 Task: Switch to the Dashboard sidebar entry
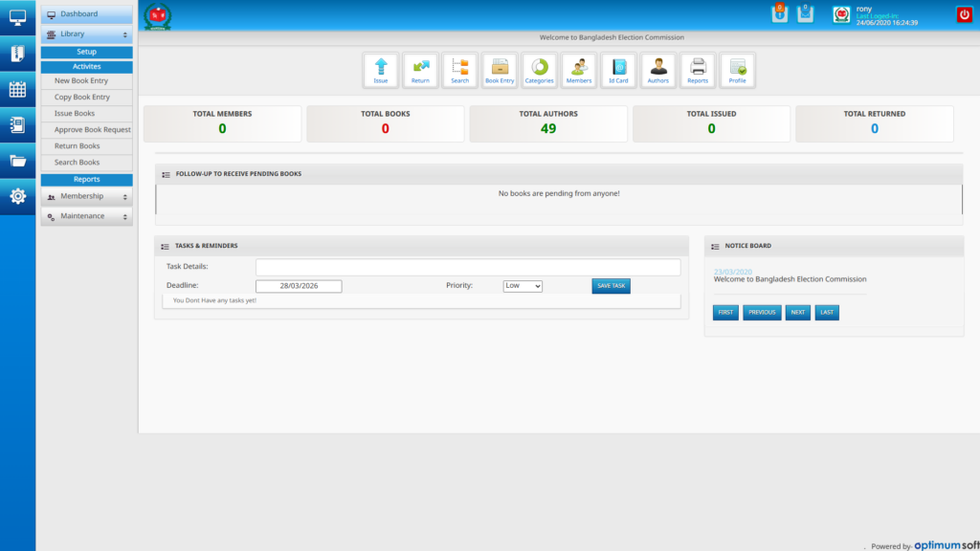(x=85, y=13)
